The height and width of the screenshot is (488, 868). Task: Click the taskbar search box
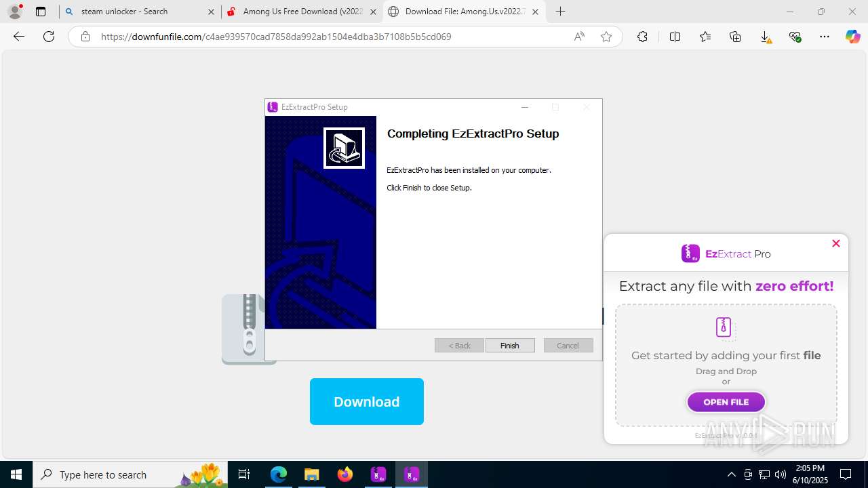[130, 474]
